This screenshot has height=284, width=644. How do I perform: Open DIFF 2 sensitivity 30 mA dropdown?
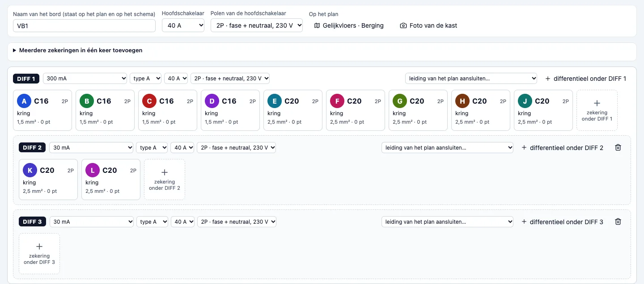[91, 147]
